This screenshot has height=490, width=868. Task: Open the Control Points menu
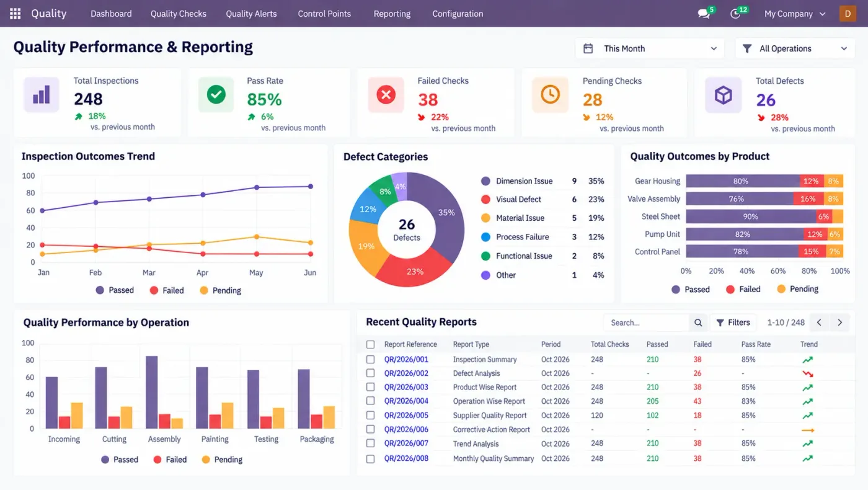tap(324, 14)
